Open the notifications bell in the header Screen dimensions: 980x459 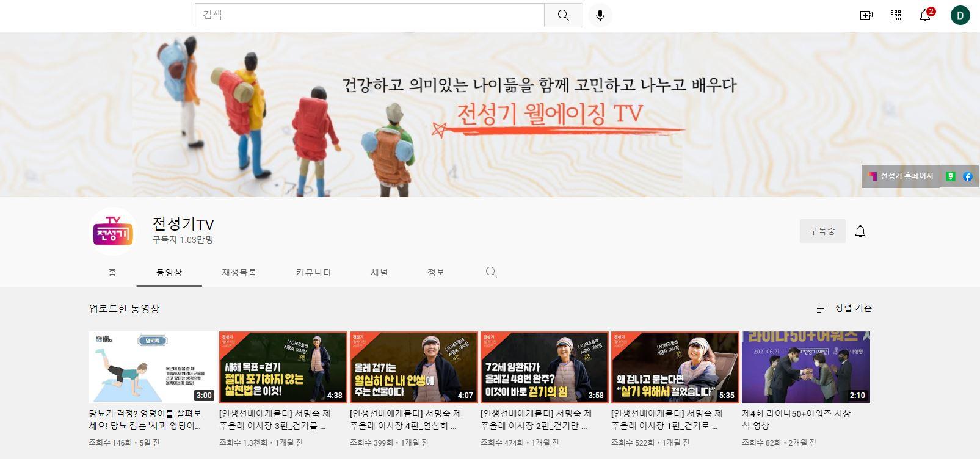(x=926, y=15)
